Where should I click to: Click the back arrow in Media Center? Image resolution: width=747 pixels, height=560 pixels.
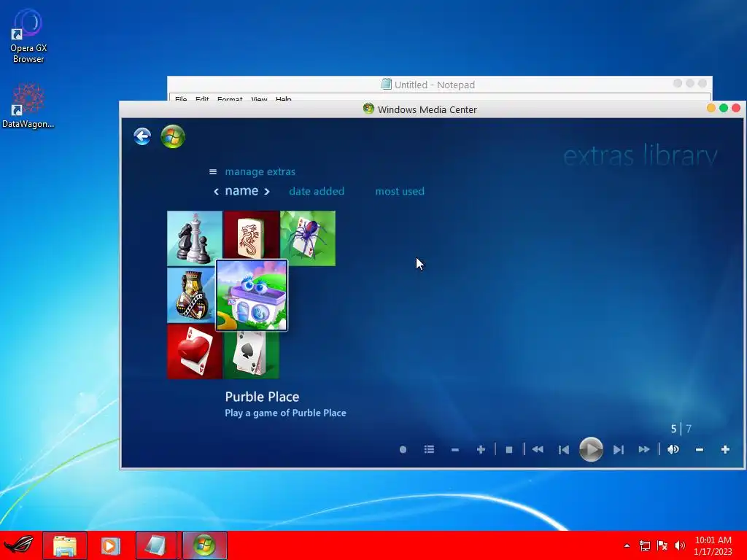coord(142,136)
